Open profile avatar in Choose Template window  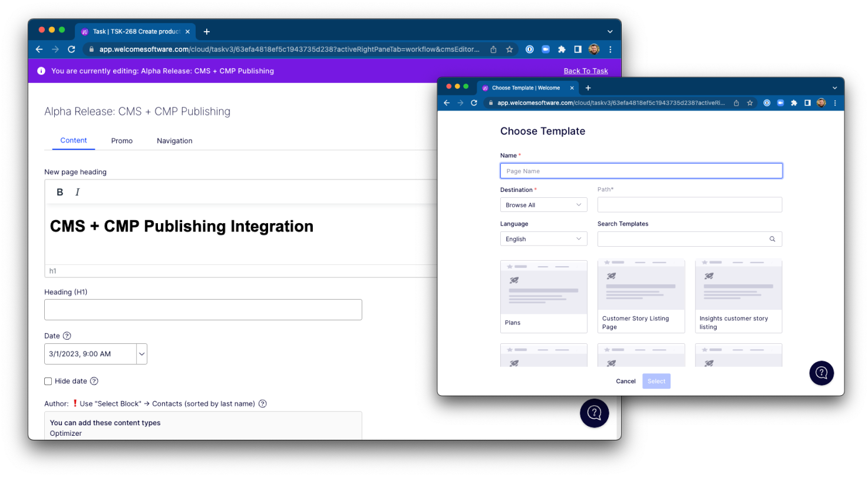click(x=821, y=102)
